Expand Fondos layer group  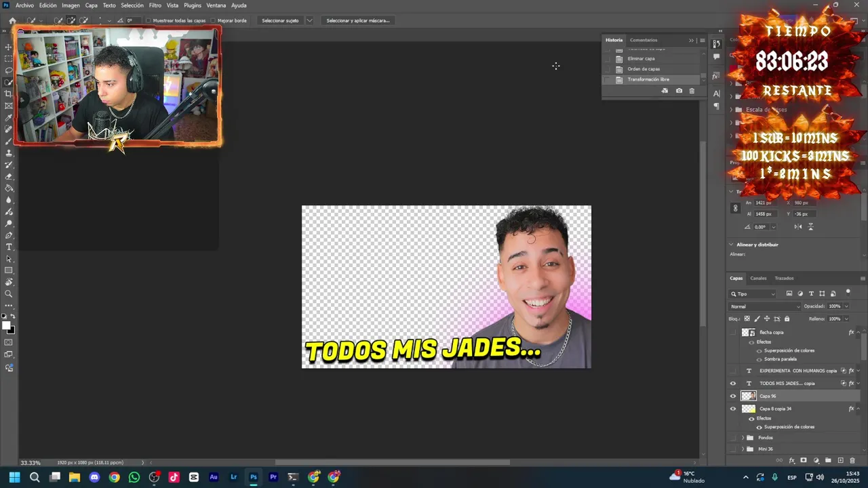pyautogui.click(x=743, y=438)
